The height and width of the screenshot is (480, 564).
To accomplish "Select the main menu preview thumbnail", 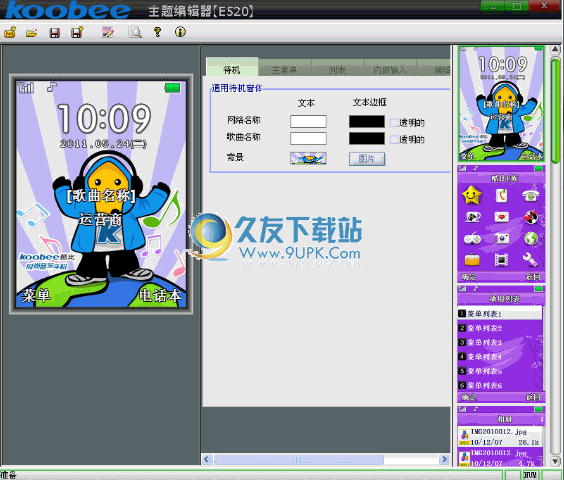I will pyautogui.click(x=501, y=223).
